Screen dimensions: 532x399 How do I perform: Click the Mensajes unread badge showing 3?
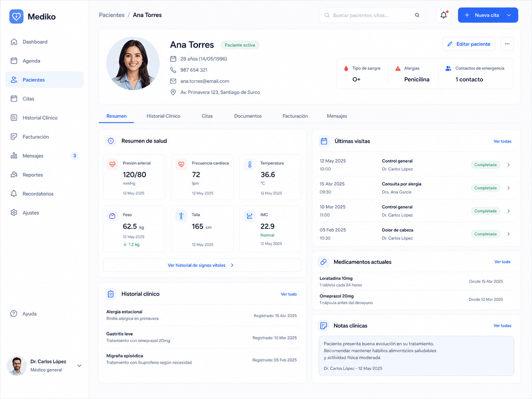[75, 156]
